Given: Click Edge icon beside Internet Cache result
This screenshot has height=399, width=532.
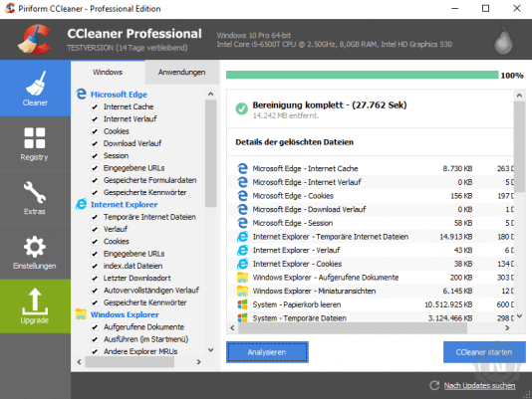Looking at the screenshot, I should point(242,168).
